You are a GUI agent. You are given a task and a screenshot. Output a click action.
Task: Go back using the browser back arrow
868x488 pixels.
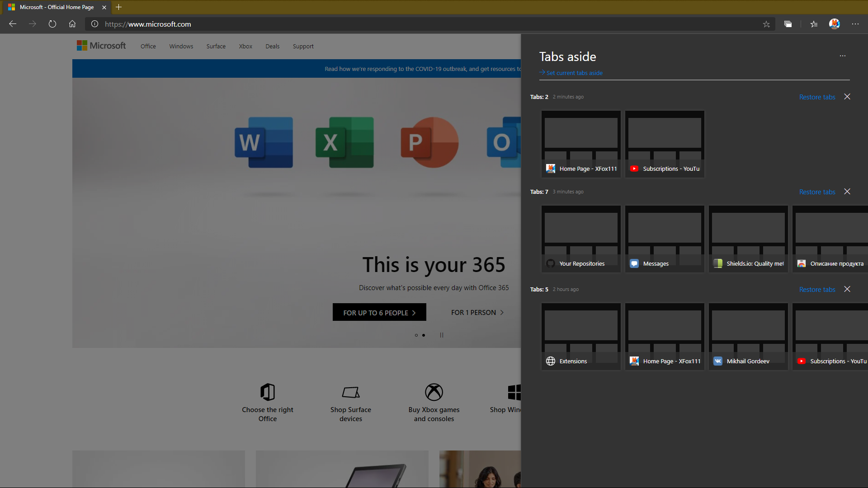13,24
